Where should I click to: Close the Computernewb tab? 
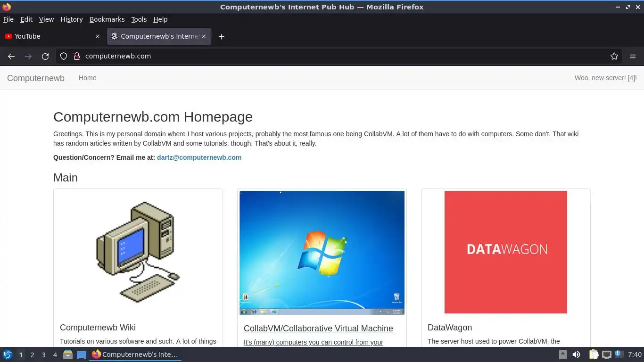204,36
